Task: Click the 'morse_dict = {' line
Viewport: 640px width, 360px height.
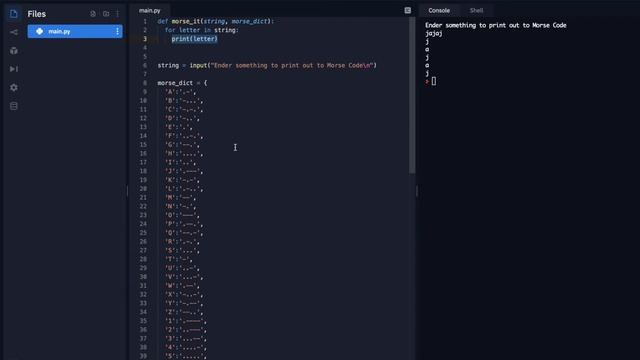Action: (182, 83)
